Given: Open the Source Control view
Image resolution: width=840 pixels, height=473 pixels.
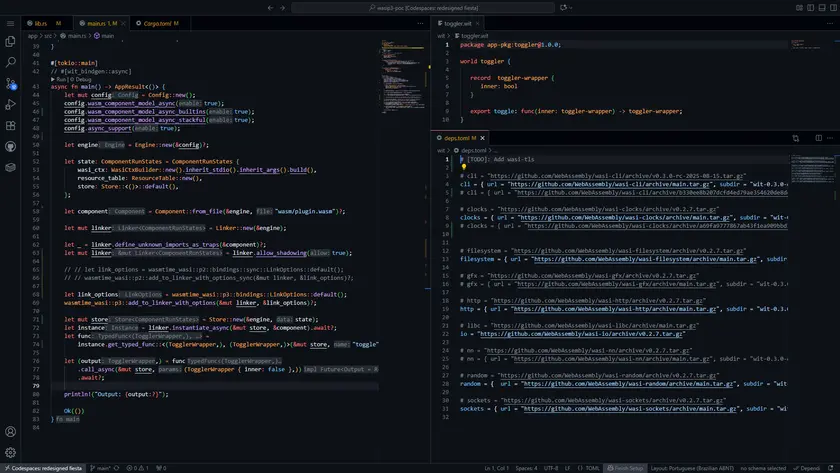Looking at the screenshot, I should tap(11, 84).
